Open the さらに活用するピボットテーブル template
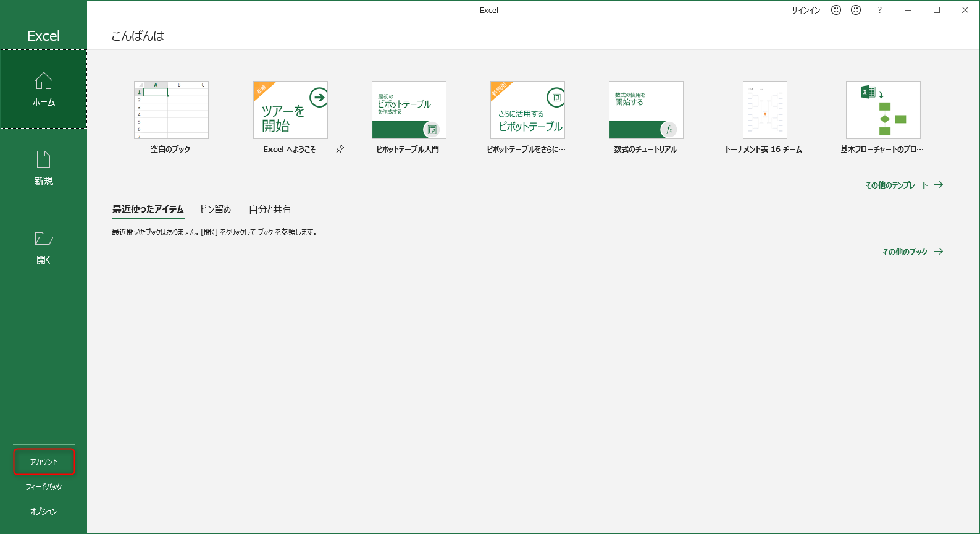The image size is (980, 534). [x=527, y=110]
